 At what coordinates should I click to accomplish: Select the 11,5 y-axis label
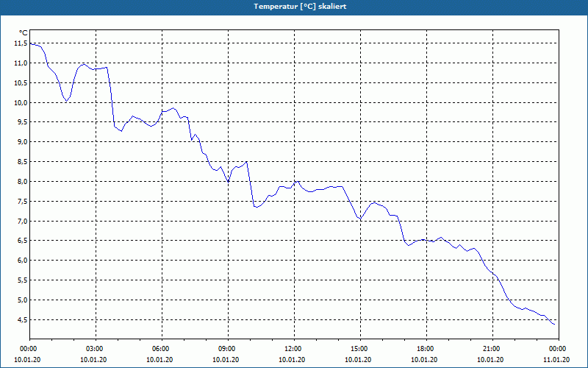[x=21, y=43]
